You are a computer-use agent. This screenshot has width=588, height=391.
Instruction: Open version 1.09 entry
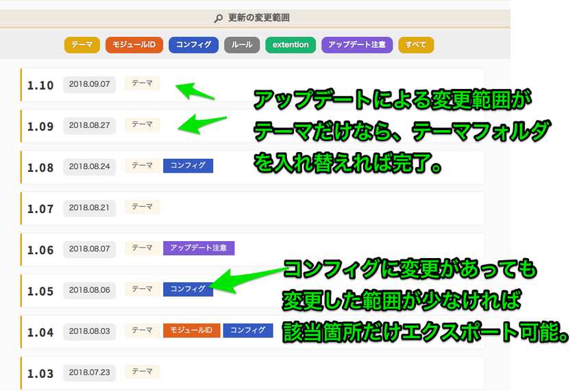pos(40,126)
